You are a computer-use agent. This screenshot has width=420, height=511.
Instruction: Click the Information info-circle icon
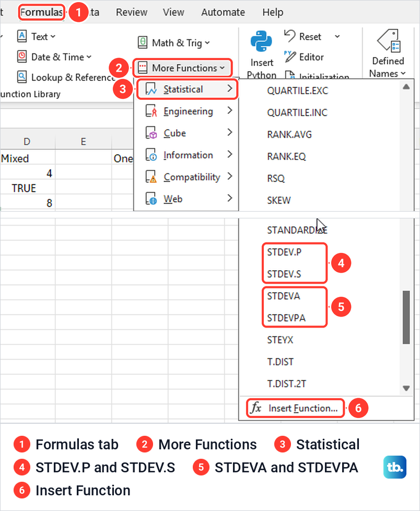(x=151, y=155)
